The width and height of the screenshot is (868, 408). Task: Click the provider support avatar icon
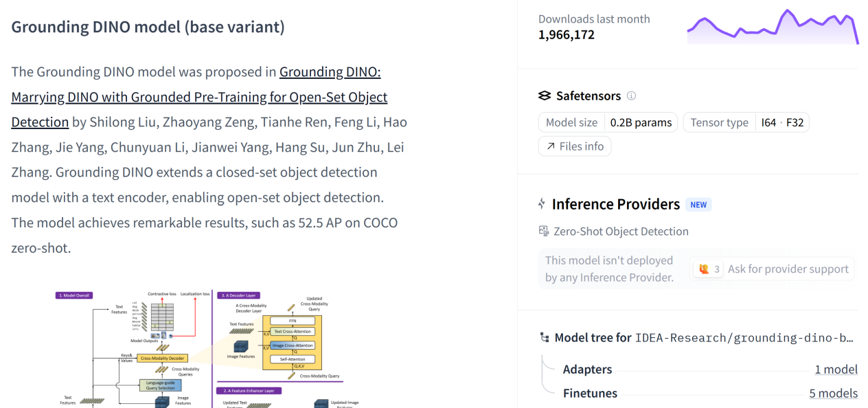point(704,269)
